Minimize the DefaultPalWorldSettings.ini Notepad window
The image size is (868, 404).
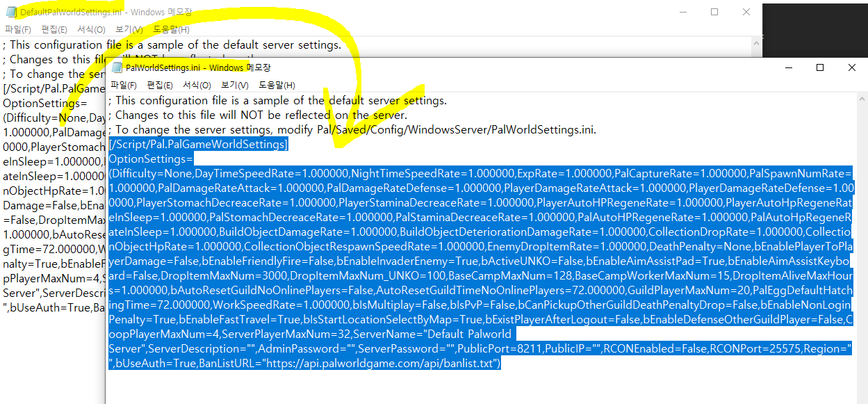[682, 12]
